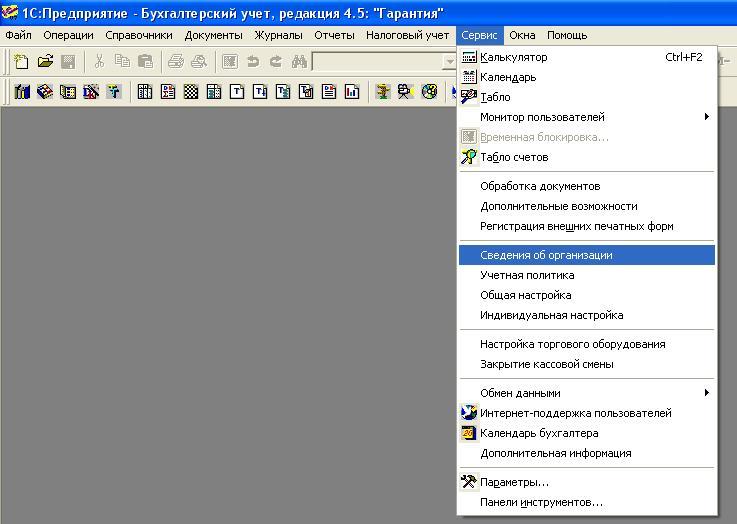Click the Paste clipboard toolbar icon
737x524 pixels.
(x=145, y=62)
